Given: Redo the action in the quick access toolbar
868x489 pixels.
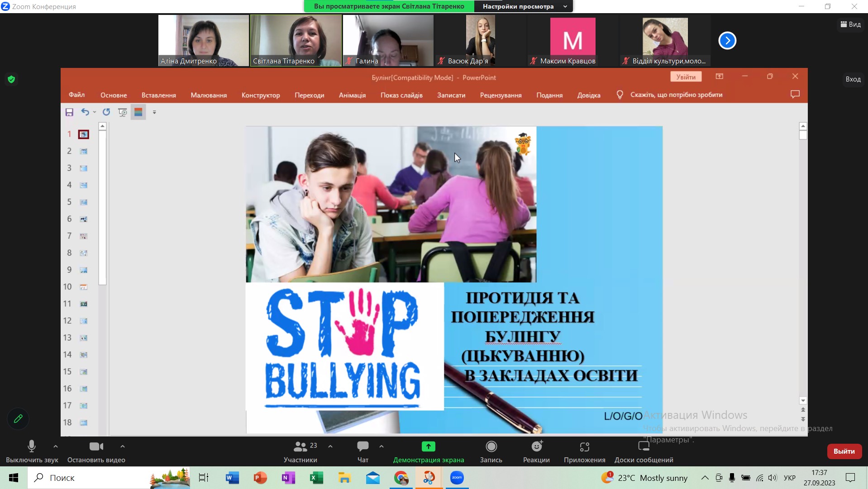Looking at the screenshot, I should tap(106, 112).
